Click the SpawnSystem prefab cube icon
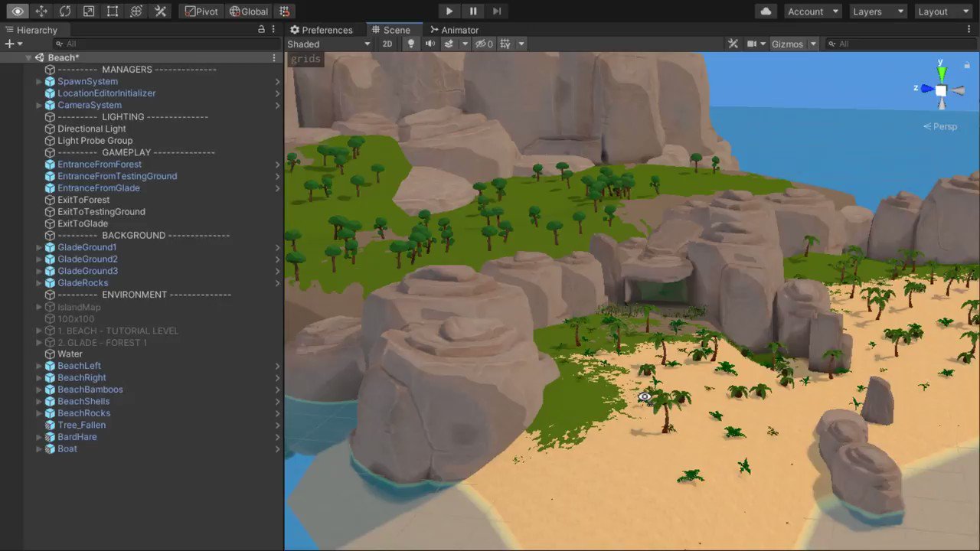This screenshot has width=980, height=551. point(50,81)
